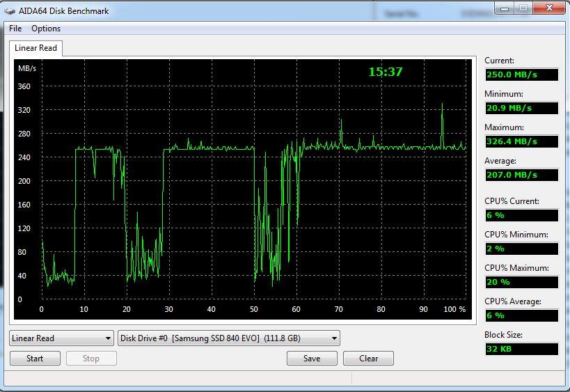Viewport: 570px width, 392px height.
Task: Click the Clear button
Action: click(368, 359)
